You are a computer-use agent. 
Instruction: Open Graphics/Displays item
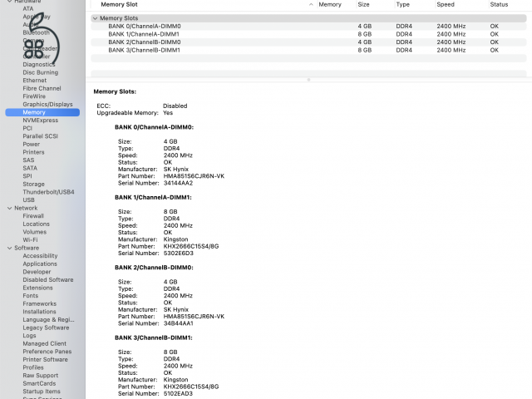pos(47,105)
